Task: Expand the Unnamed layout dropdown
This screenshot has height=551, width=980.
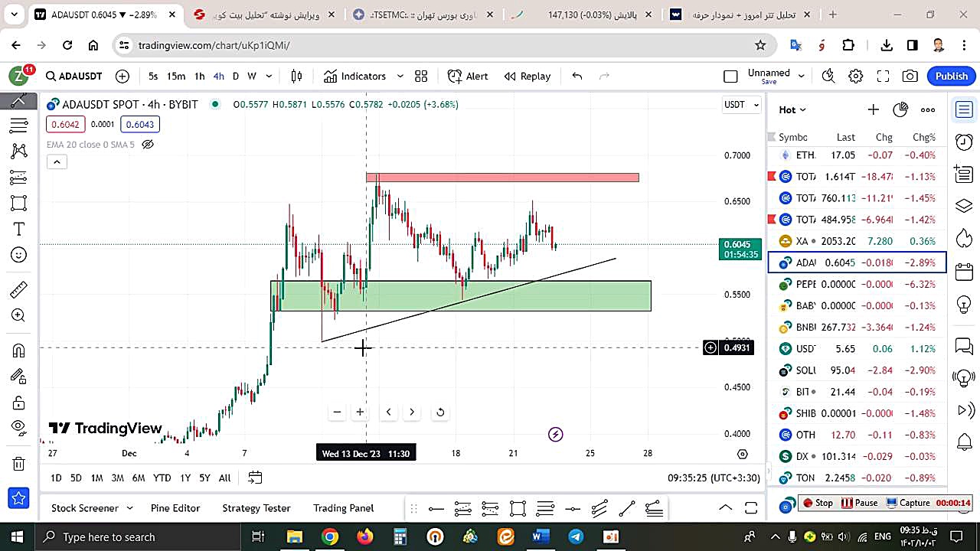Action: [802, 76]
